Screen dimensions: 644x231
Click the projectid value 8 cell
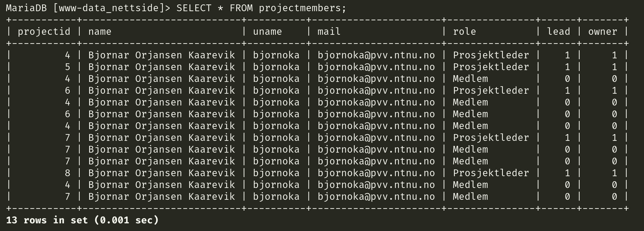(x=68, y=173)
